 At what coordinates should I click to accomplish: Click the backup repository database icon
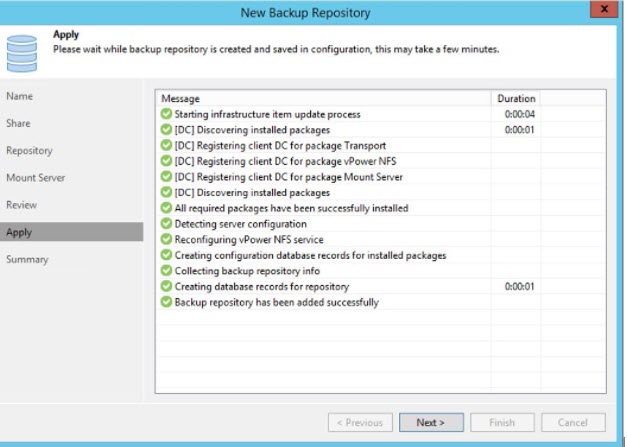pos(21,49)
